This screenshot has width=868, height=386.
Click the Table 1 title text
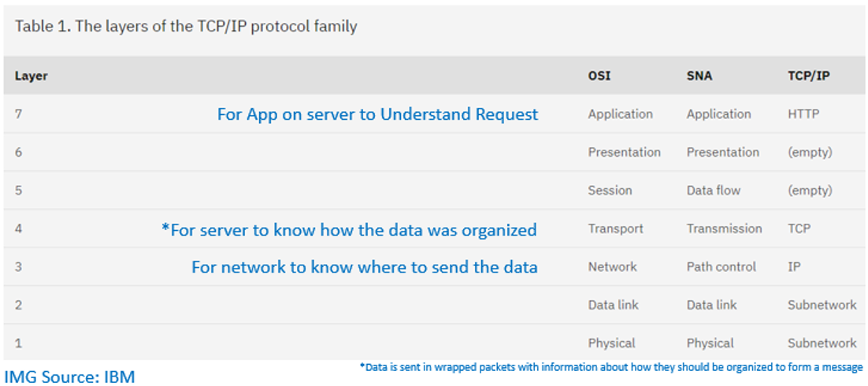point(186,27)
